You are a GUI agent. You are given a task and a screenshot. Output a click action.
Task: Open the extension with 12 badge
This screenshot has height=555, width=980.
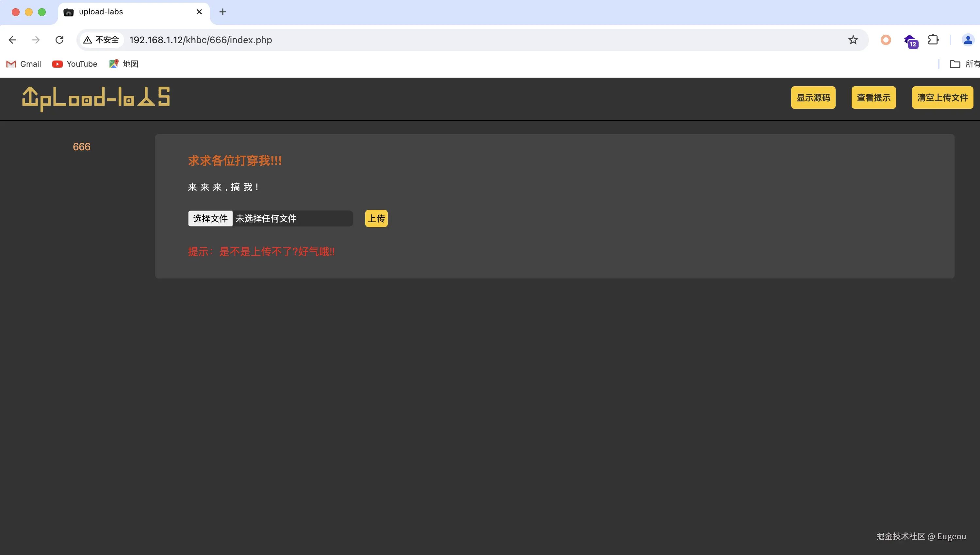pyautogui.click(x=910, y=41)
